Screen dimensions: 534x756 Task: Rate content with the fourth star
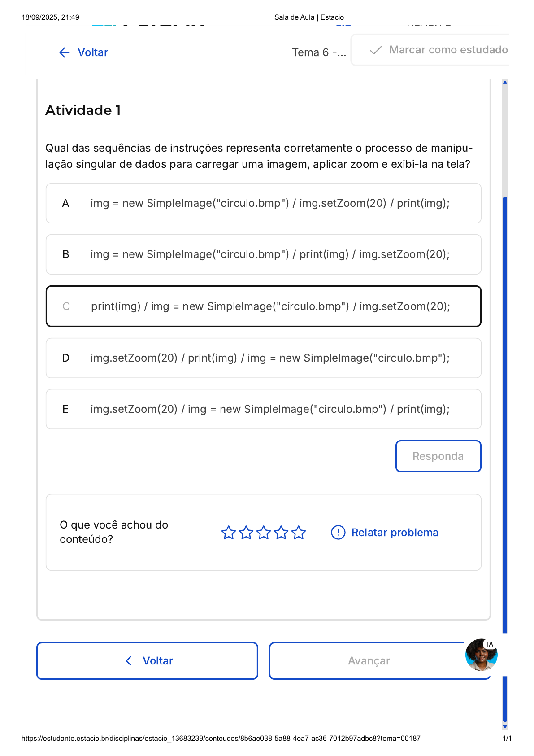point(281,533)
